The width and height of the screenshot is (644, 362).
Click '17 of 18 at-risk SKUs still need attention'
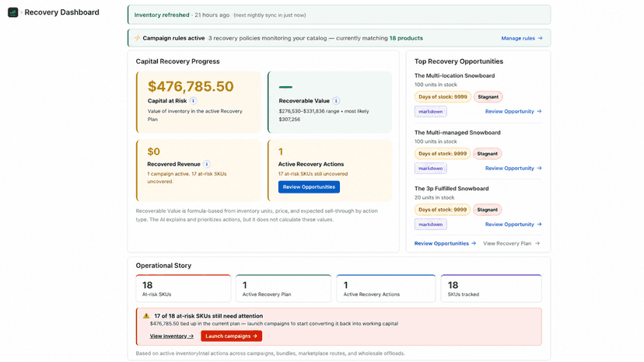point(208,315)
